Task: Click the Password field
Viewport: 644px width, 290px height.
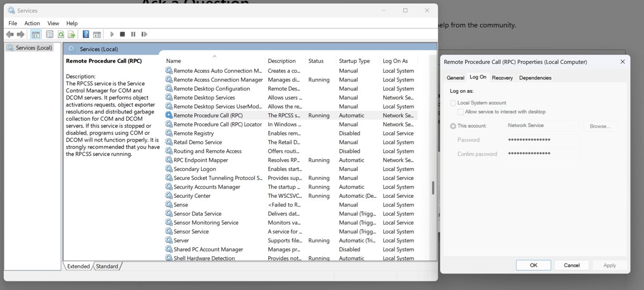Action: coord(543,140)
